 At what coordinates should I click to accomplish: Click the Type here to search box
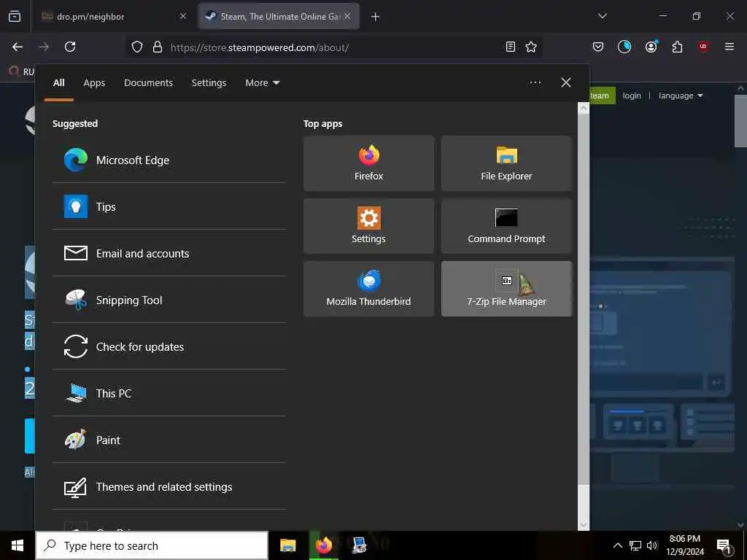[152, 545]
